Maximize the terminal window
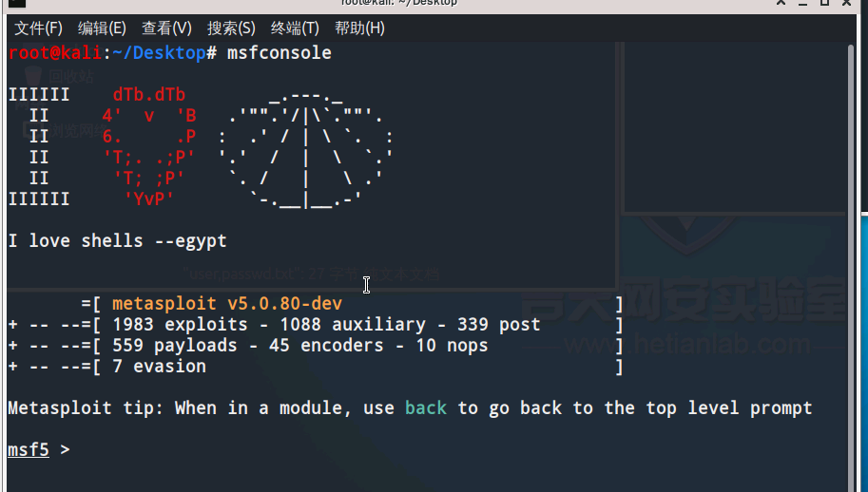This screenshot has height=492, width=868. tap(824, 3)
